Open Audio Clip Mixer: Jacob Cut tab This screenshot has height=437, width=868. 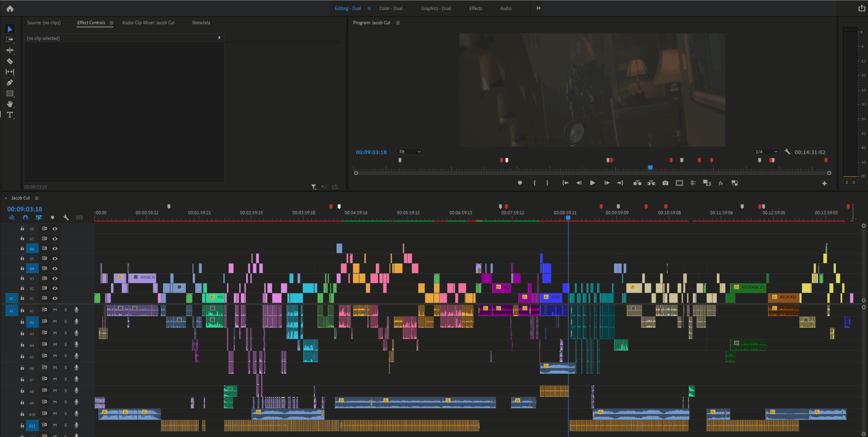148,23
